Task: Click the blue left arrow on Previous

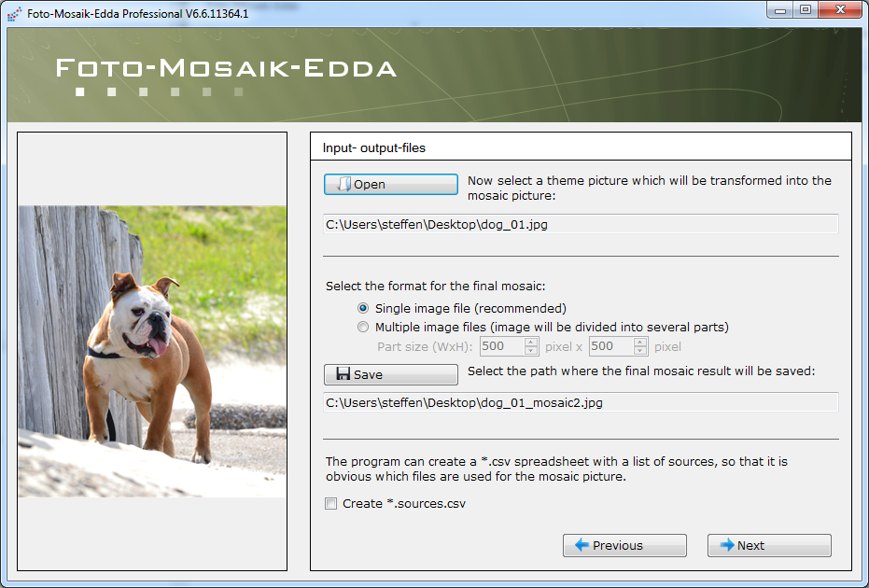Action: [x=582, y=545]
